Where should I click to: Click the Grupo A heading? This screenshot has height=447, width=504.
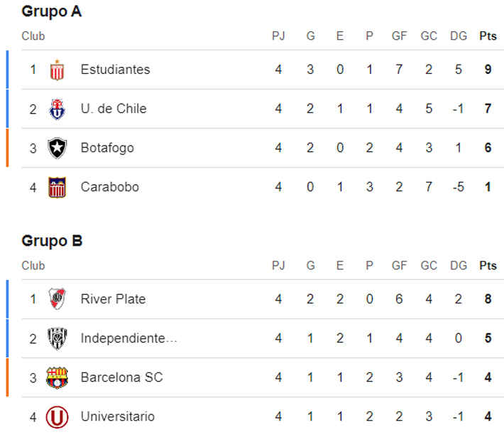pyautogui.click(x=51, y=11)
